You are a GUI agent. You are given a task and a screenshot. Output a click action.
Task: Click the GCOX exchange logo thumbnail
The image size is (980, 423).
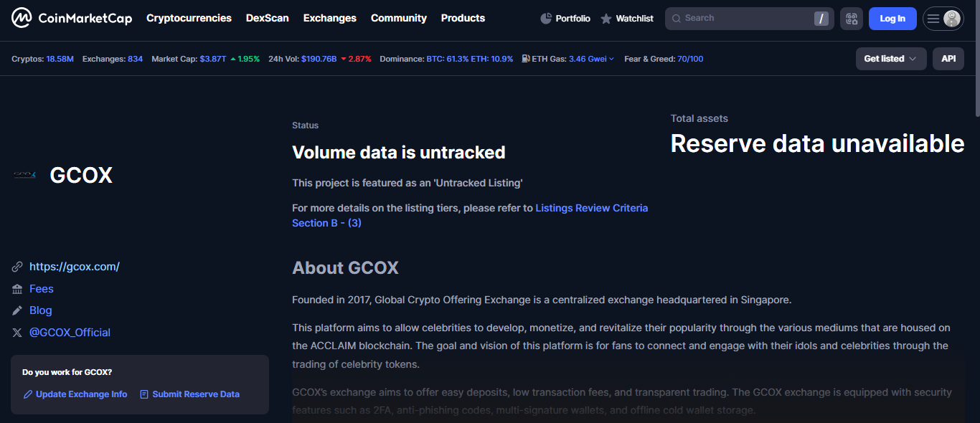(x=24, y=175)
